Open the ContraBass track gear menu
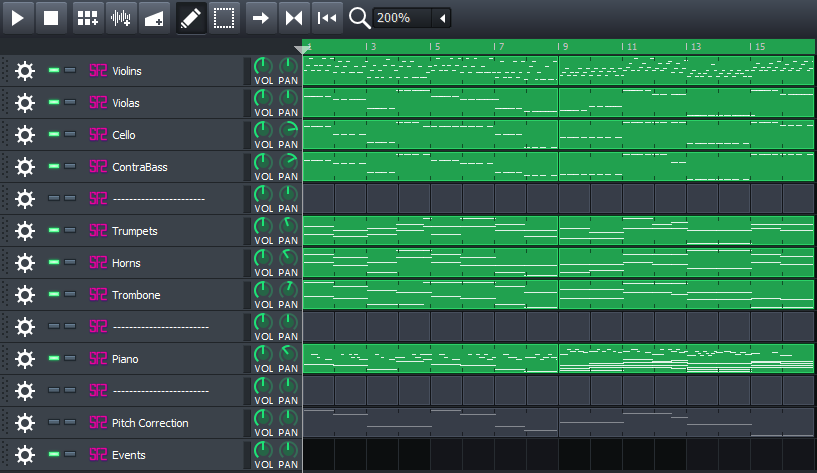Viewport: 817px width, 473px height. click(x=24, y=167)
